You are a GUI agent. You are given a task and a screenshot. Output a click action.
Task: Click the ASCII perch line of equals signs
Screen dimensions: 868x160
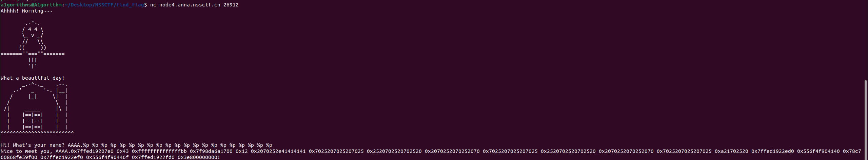[x=33, y=54]
